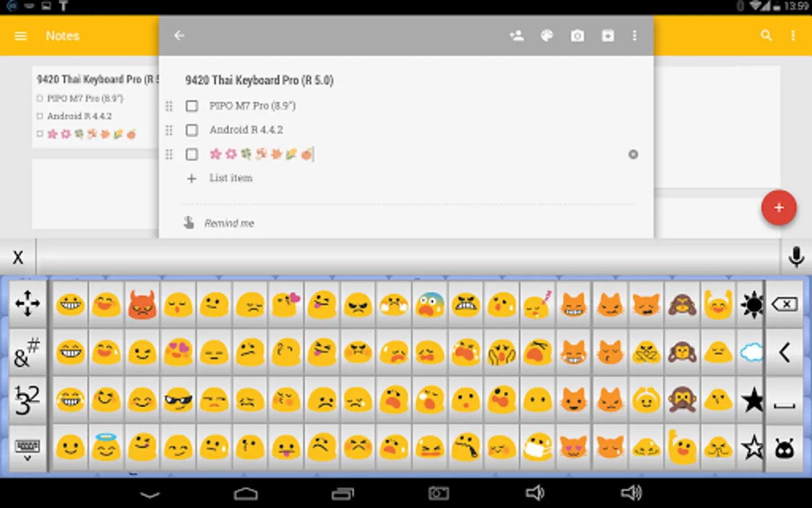Close the keyboard suggestion bar with X
This screenshot has height=508, width=812.
[18, 257]
